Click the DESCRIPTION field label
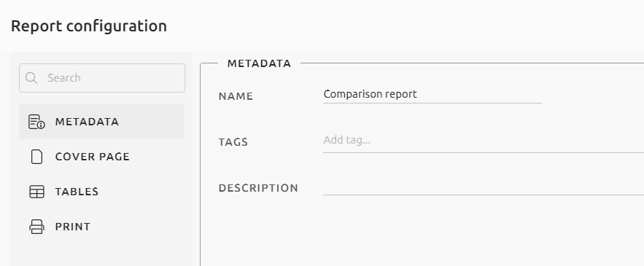The image size is (644, 266). click(258, 189)
